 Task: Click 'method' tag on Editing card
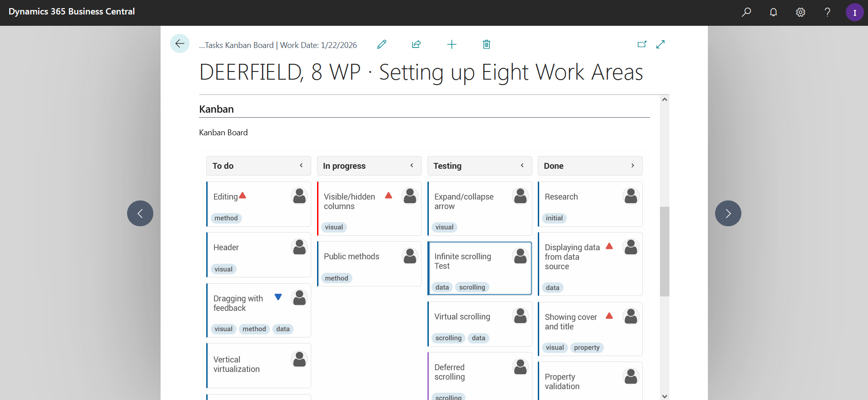[x=226, y=218]
